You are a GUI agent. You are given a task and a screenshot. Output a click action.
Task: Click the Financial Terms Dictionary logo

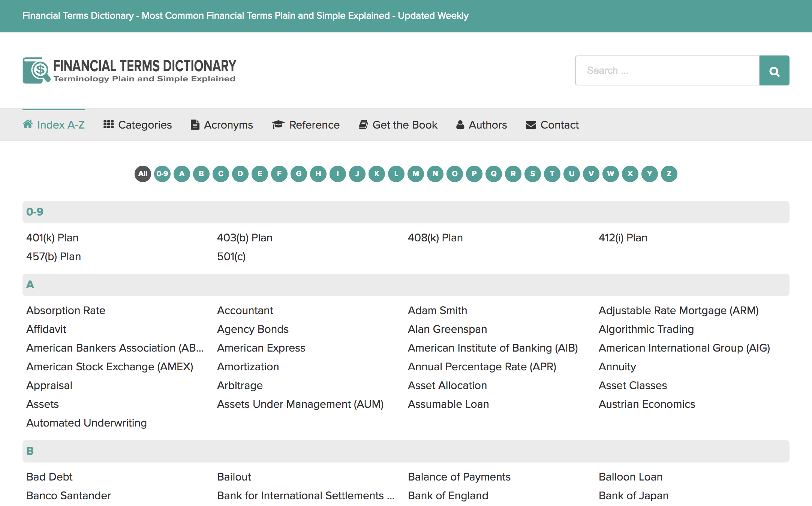pos(129,70)
